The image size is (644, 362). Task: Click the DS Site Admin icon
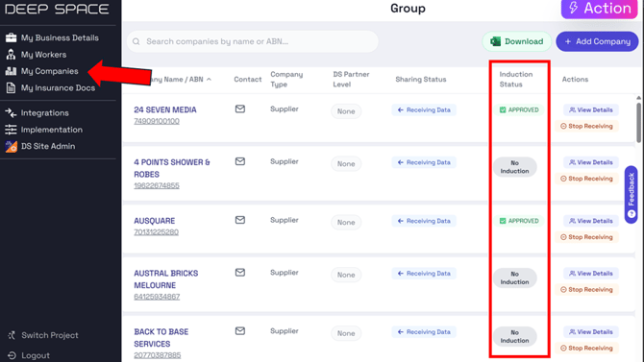(12, 146)
